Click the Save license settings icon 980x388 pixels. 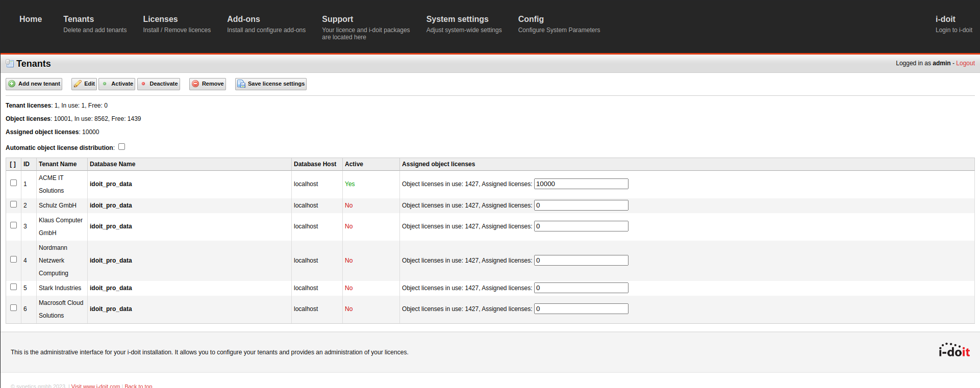(241, 84)
